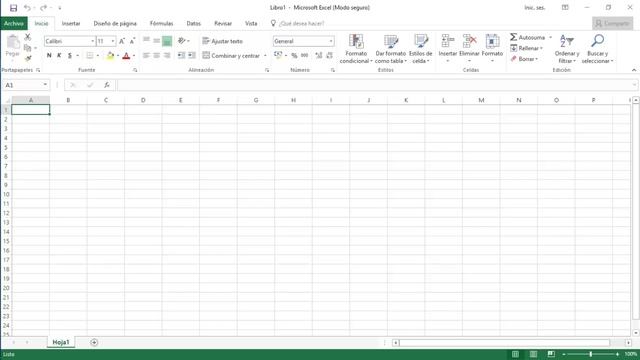
Task: Toggle italic K formatting
Action: [x=59, y=56]
